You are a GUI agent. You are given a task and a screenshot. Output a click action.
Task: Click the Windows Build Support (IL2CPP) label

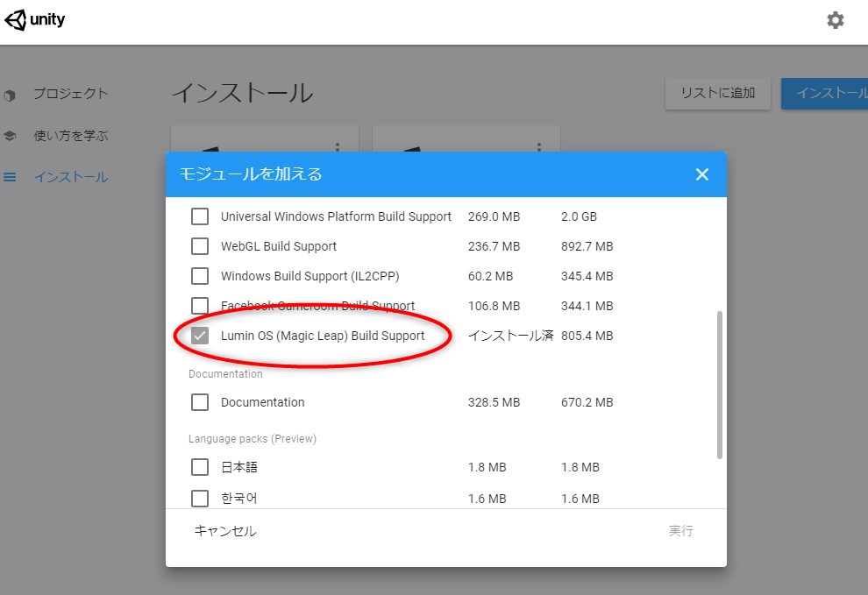310,276
